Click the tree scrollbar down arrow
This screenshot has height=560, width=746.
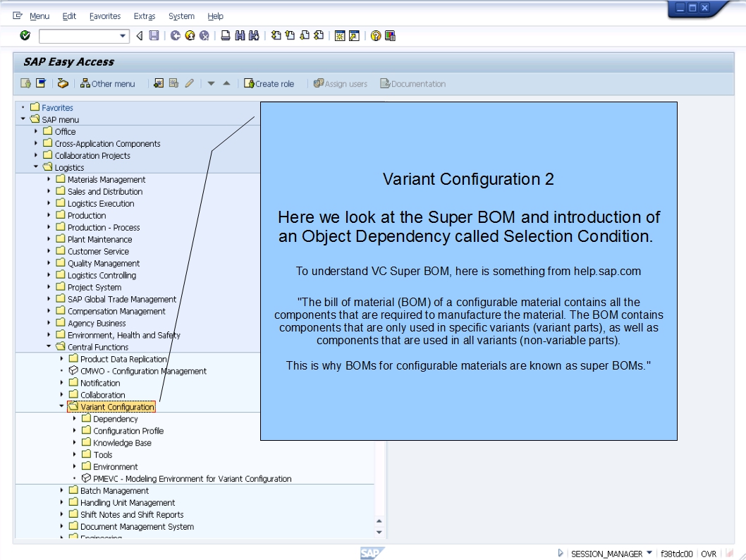click(x=379, y=532)
